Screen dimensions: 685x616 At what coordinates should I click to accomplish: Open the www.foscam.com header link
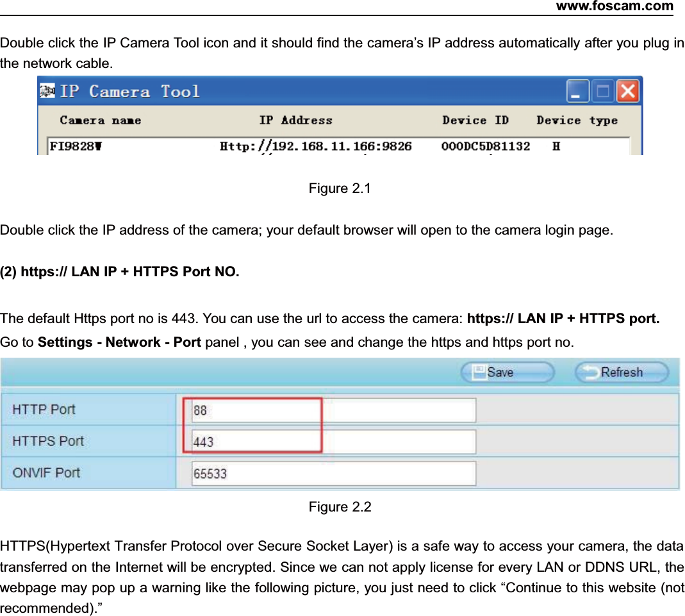tap(615, 6)
